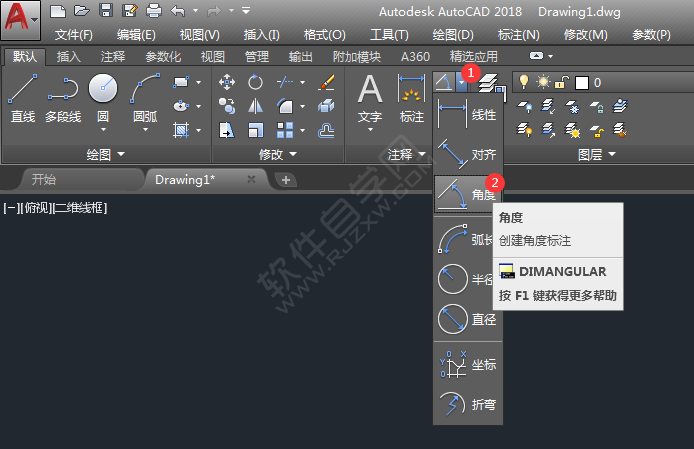Open the dimension type dropdown arrow
The width and height of the screenshot is (694, 449).
click(x=461, y=82)
